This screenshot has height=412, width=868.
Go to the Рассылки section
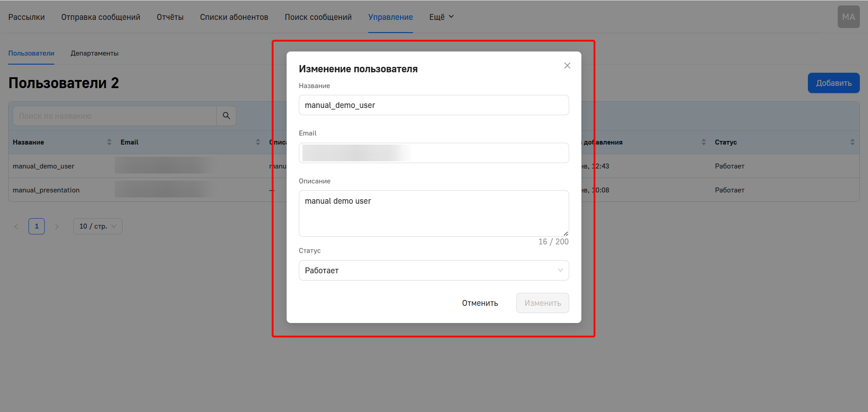(x=26, y=17)
